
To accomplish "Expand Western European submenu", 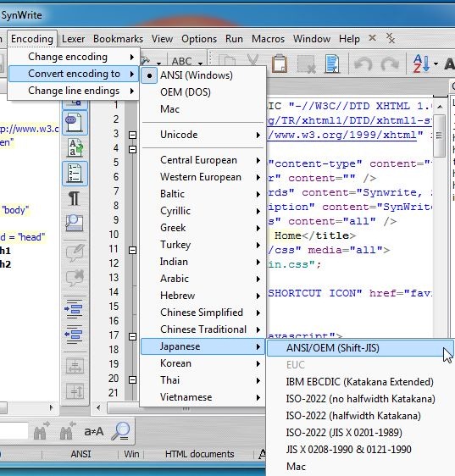I will pyautogui.click(x=203, y=177).
